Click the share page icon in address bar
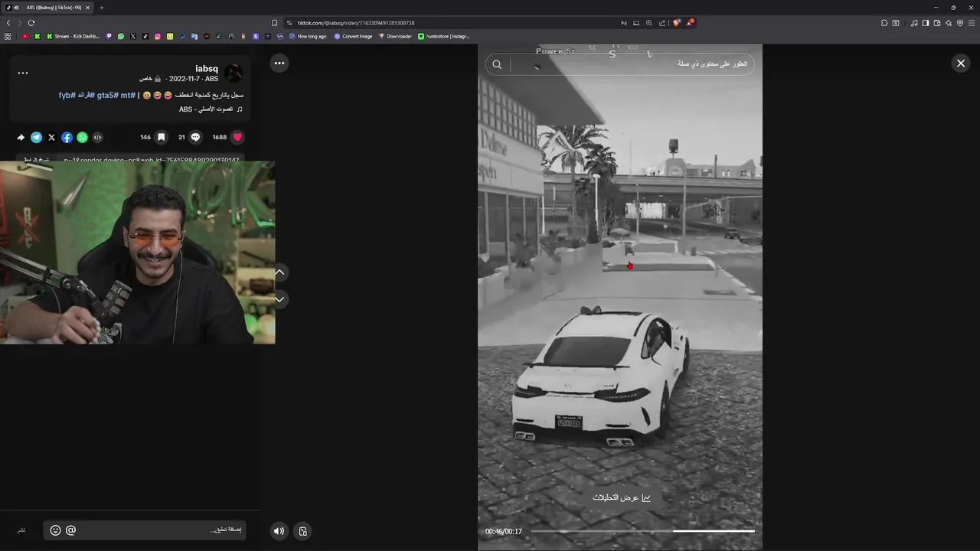Image resolution: width=980 pixels, height=551 pixels. coord(662,23)
